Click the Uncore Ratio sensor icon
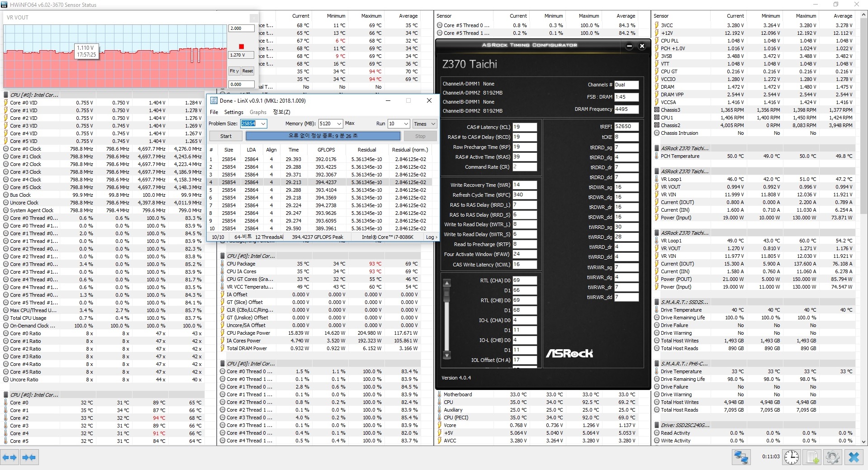 (6, 380)
